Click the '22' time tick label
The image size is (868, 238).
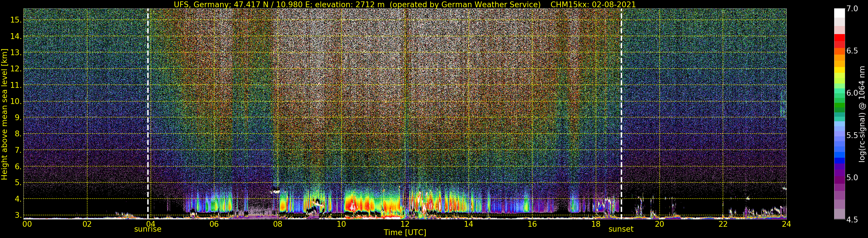(x=723, y=224)
